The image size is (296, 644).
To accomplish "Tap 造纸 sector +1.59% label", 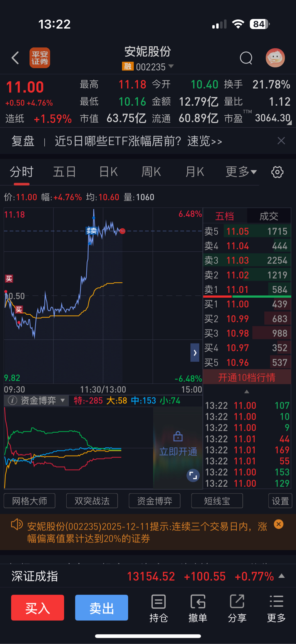I will tap(39, 118).
